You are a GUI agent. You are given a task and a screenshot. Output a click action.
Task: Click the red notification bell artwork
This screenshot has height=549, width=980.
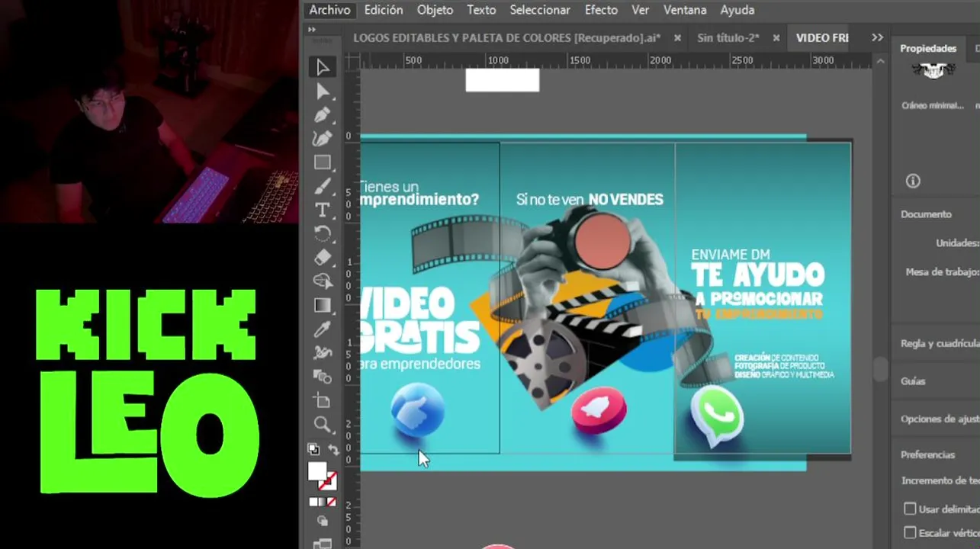[x=599, y=409]
